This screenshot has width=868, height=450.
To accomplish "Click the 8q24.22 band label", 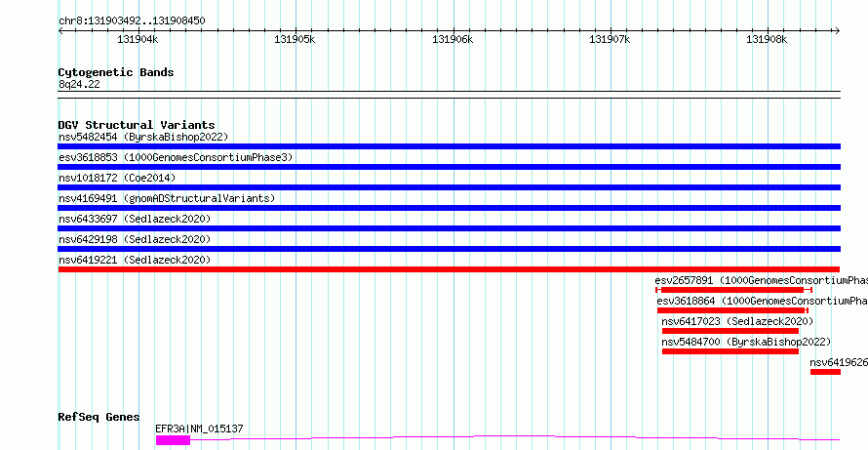I will coord(79,84).
